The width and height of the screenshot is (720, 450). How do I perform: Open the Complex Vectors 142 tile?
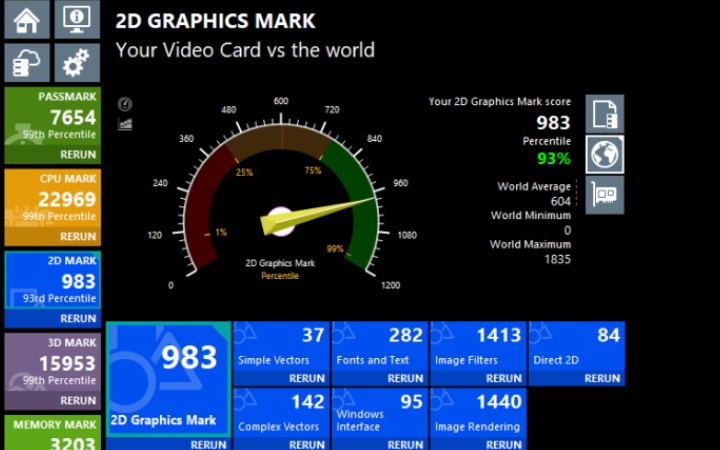pos(281,413)
